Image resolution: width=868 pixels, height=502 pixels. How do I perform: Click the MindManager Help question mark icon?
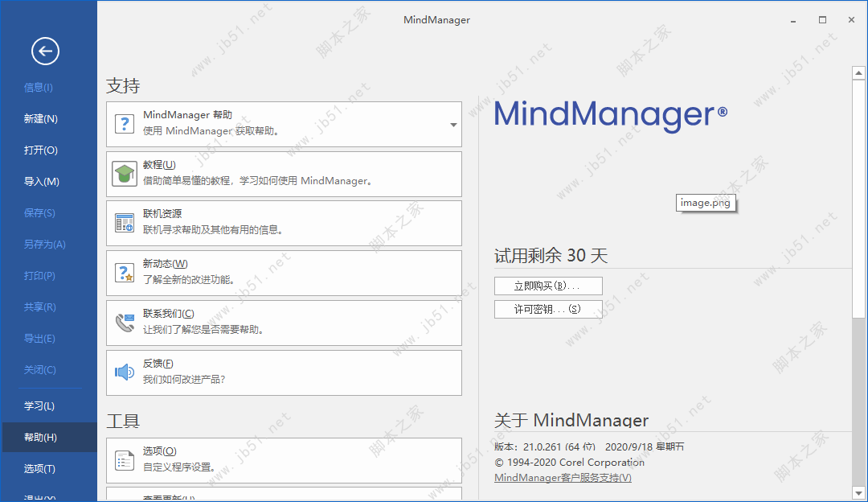pyautogui.click(x=125, y=124)
